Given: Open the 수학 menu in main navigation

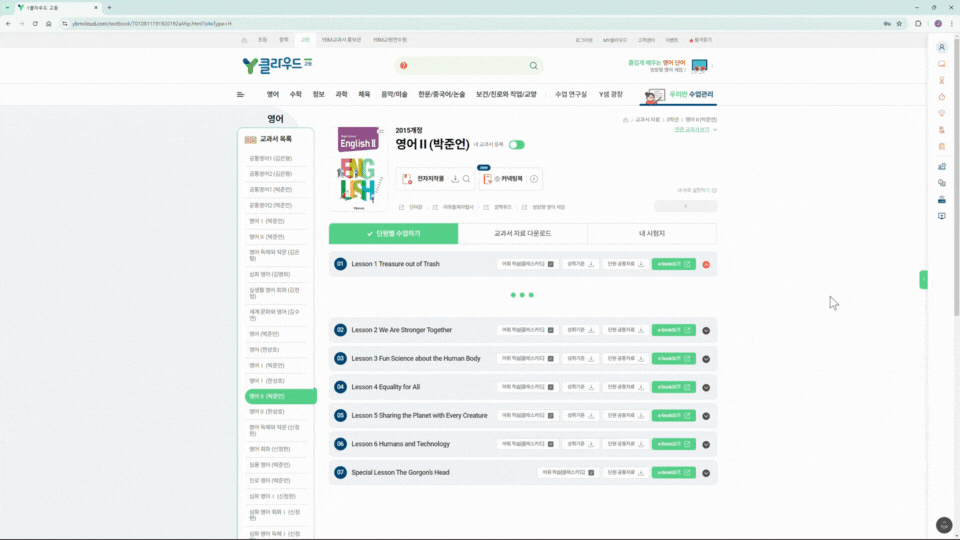Looking at the screenshot, I should (296, 94).
